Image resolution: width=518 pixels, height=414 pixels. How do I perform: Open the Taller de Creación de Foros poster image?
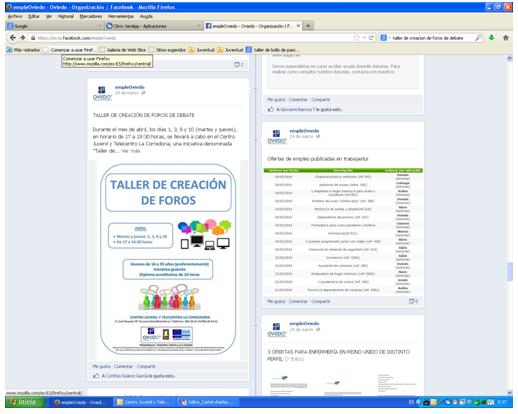168,259
